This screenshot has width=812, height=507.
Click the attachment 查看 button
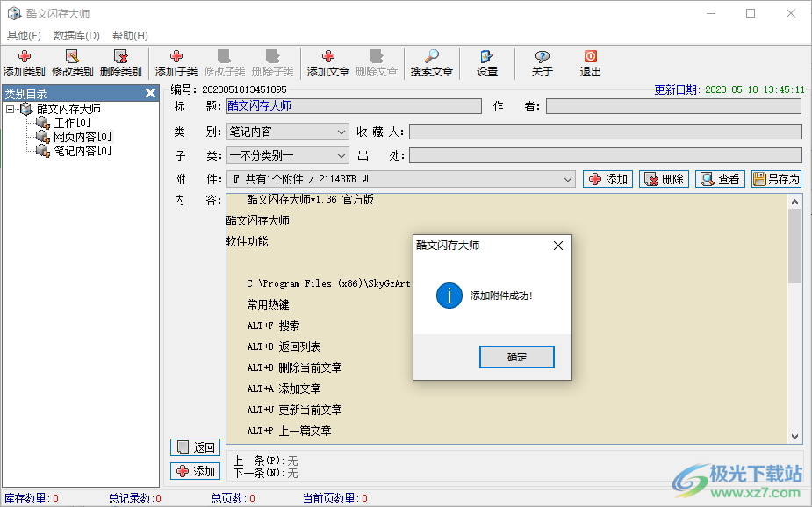[x=720, y=179]
